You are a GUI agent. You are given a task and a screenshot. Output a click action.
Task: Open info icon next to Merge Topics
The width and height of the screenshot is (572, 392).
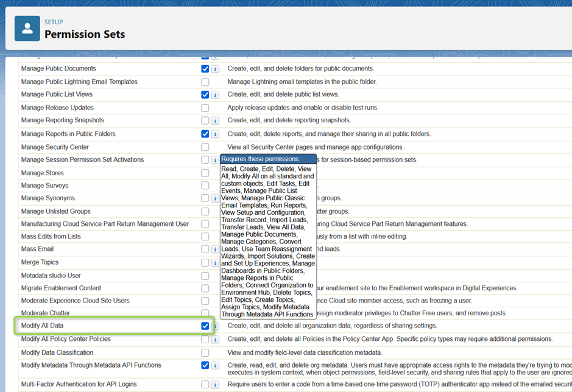point(215,263)
